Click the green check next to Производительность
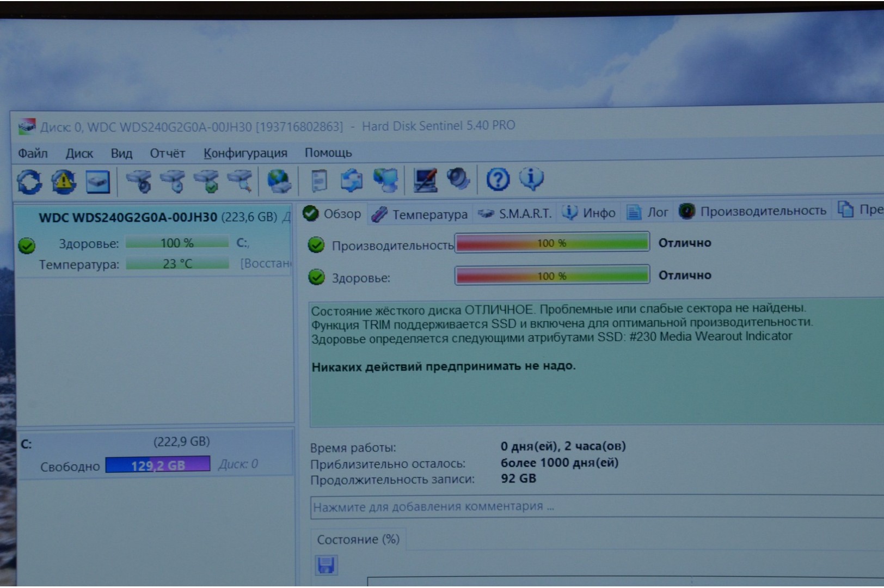Viewport: 884px width, 588px height. pyautogui.click(x=316, y=246)
